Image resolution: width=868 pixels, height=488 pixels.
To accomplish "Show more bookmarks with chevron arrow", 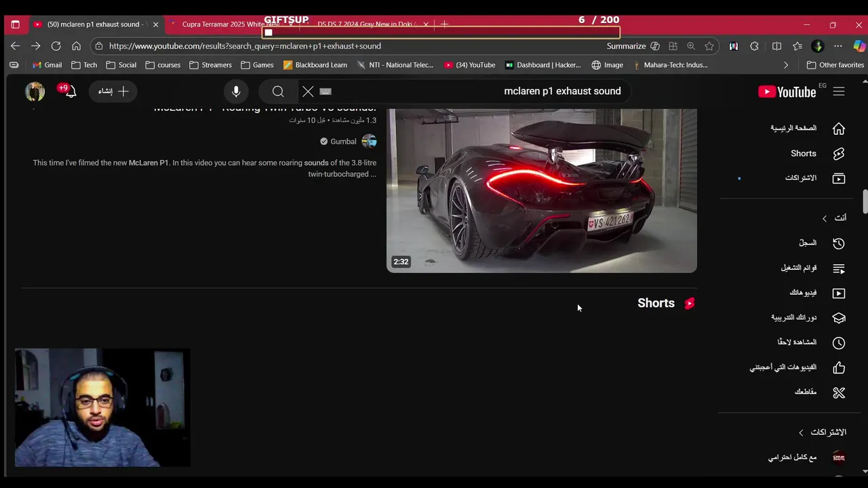I will pyautogui.click(x=786, y=65).
